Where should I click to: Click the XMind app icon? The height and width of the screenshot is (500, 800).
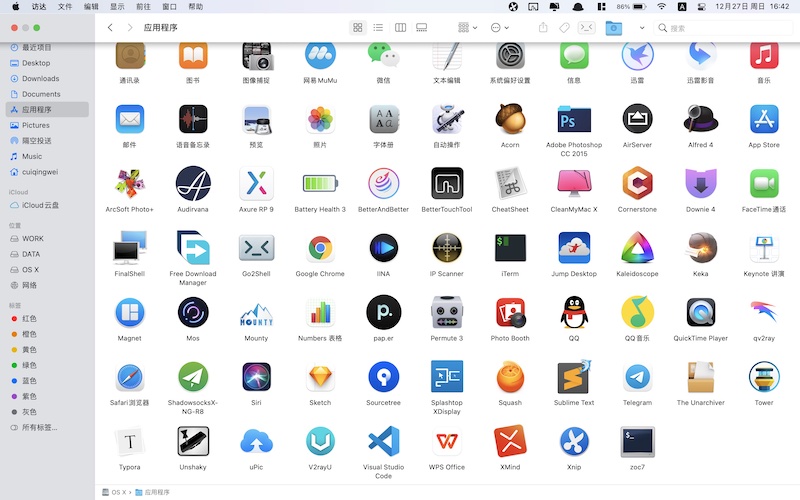coord(510,441)
